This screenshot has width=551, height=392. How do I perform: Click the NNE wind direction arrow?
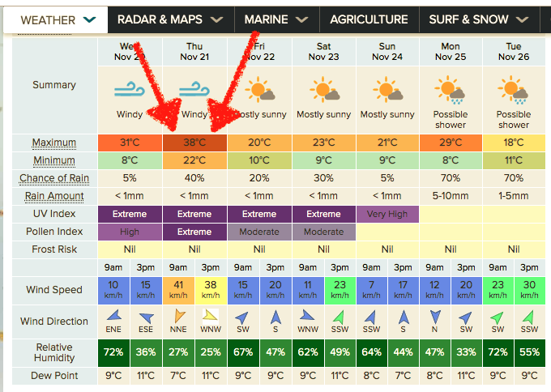[179, 316]
